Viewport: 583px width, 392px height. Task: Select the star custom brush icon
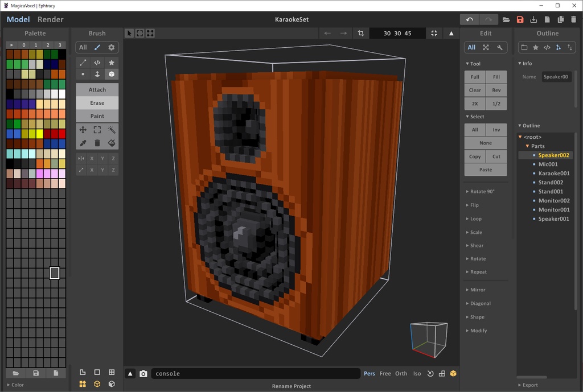[x=111, y=63]
